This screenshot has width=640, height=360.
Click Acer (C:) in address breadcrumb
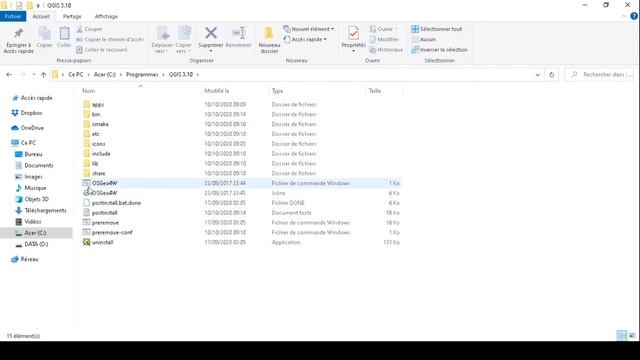tap(104, 75)
